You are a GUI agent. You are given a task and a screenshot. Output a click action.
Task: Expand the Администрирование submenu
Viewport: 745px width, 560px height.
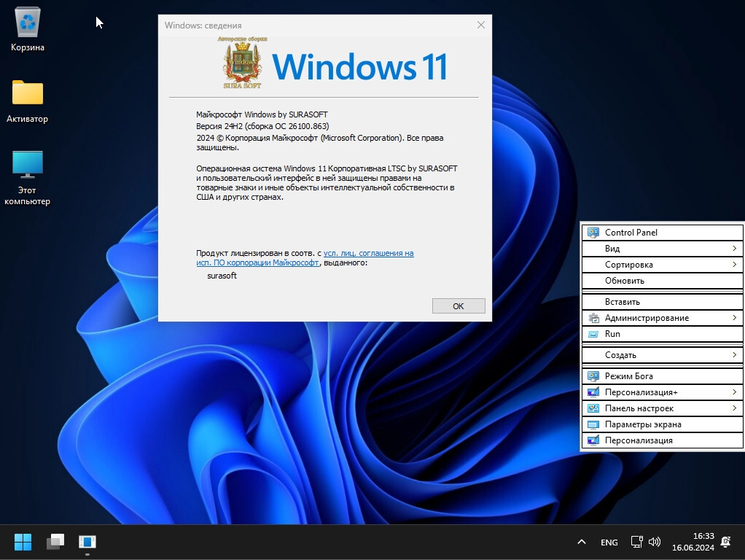click(662, 318)
